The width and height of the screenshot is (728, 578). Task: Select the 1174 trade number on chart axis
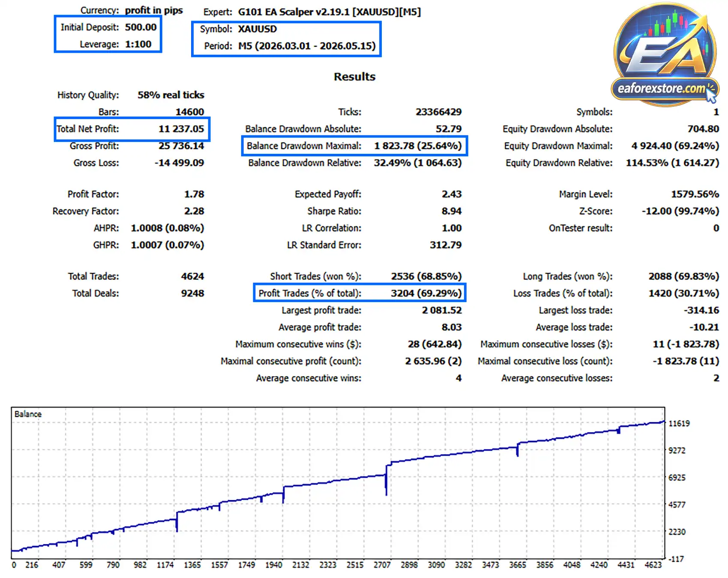(165, 565)
